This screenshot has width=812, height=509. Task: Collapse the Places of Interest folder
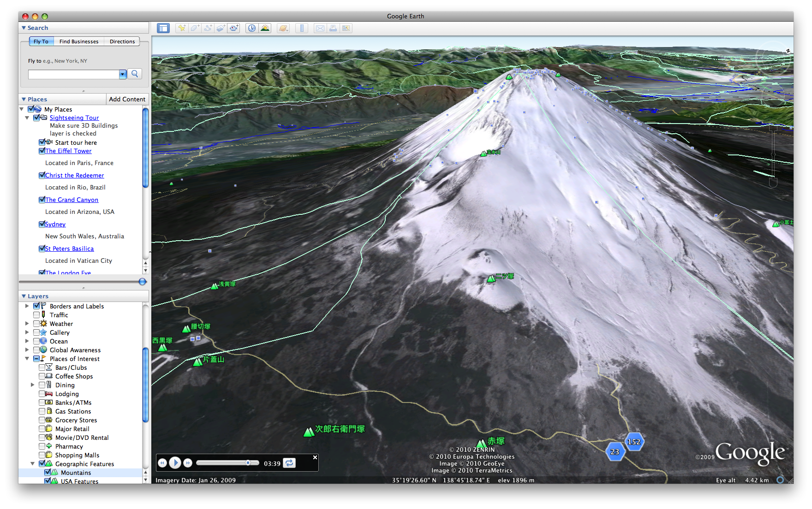[27, 359]
